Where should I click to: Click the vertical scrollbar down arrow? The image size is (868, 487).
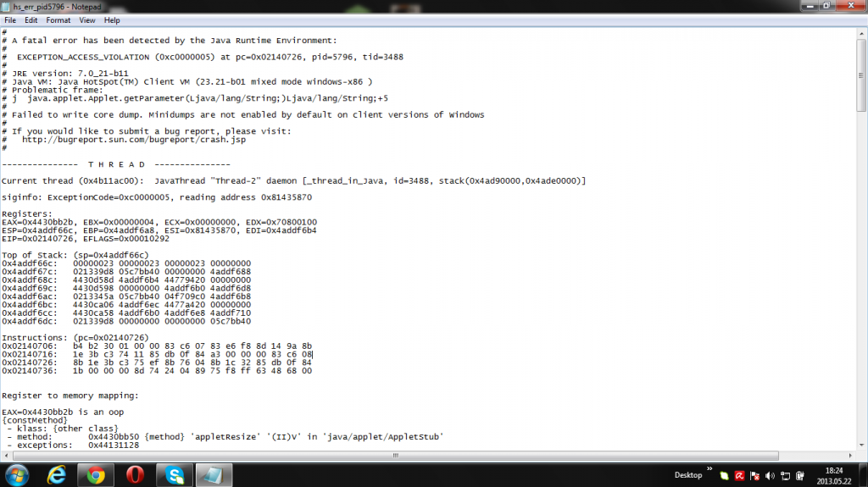(861, 445)
